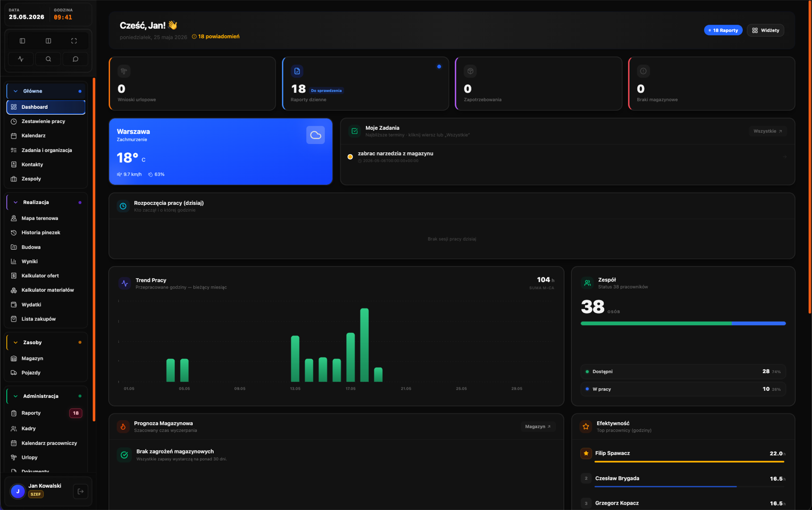Click the box icon on Zapotrzebowania card
Image resolution: width=812 pixels, height=510 pixels.
pos(470,71)
